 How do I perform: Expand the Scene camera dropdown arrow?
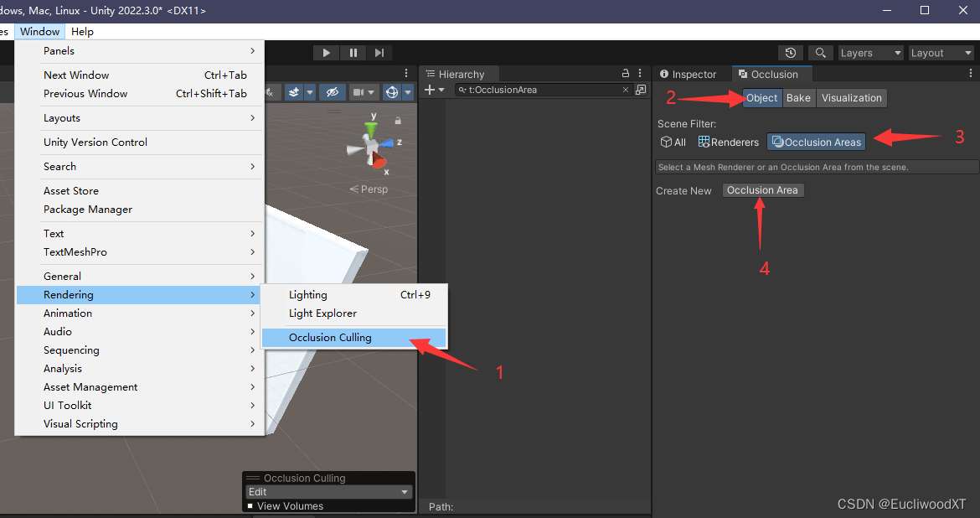(x=371, y=92)
